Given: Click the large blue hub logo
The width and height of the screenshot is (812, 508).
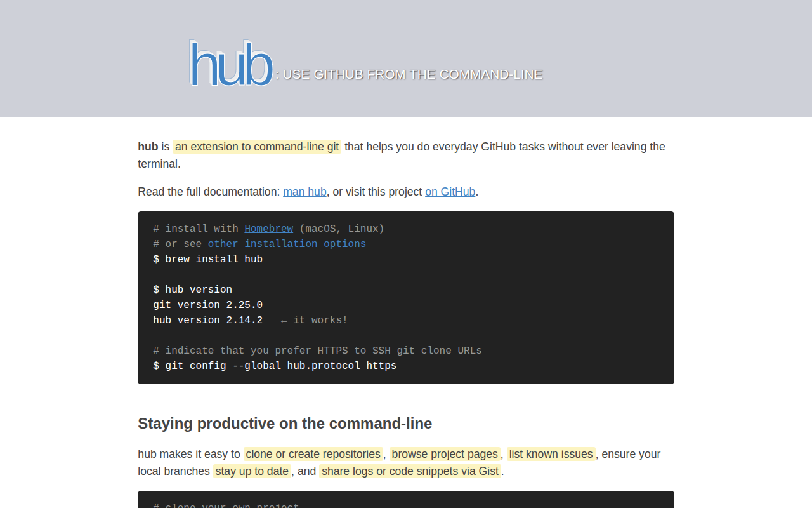Looking at the screenshot, I should (231, 63).
